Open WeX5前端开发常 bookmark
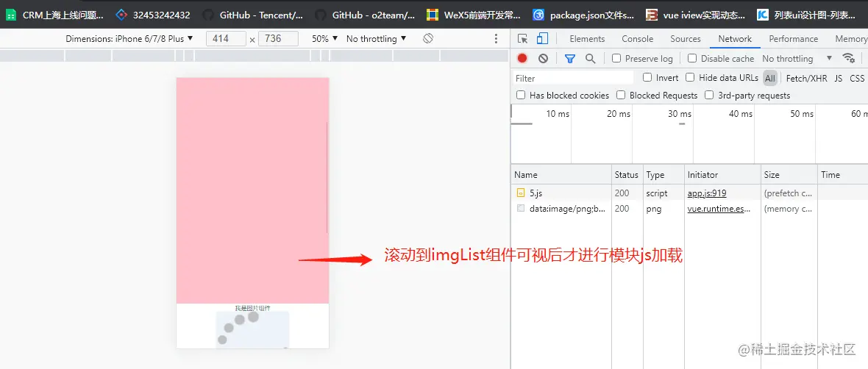The height and width of the screenshot is (369, 868). tap(474, 15)
